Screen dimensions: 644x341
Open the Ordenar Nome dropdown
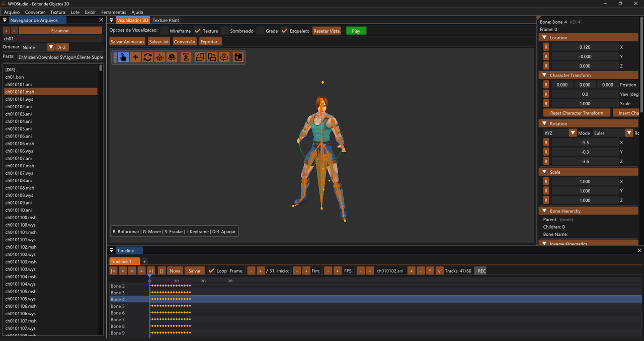point(50,47)
